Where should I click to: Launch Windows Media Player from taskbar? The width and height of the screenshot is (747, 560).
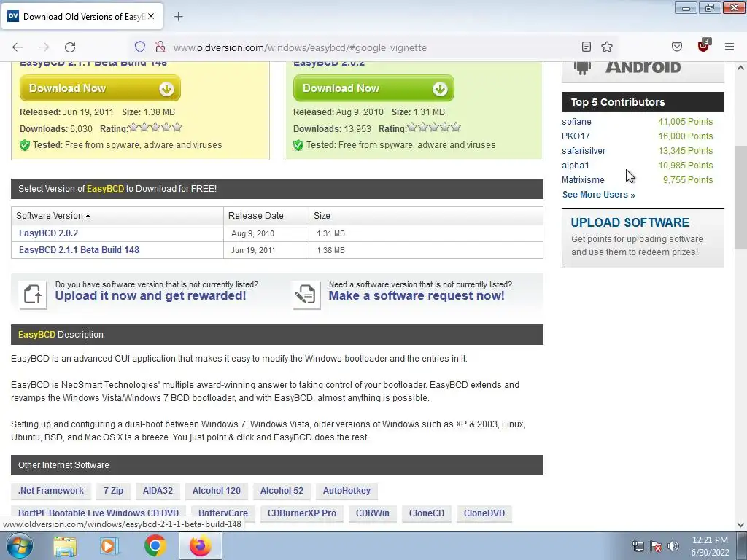(109, 546)
